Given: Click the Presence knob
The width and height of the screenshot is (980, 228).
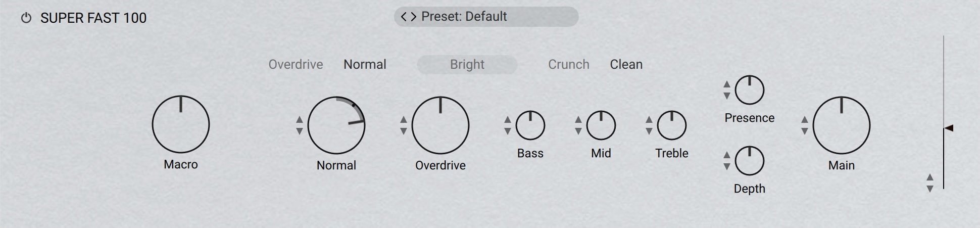Looking at the screenshot, I should (750, 90).
